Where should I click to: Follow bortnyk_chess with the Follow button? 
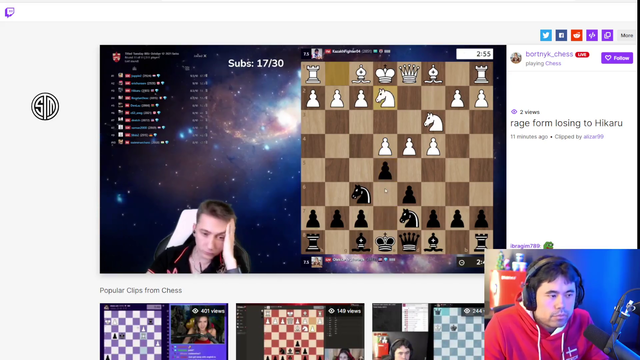617,58
